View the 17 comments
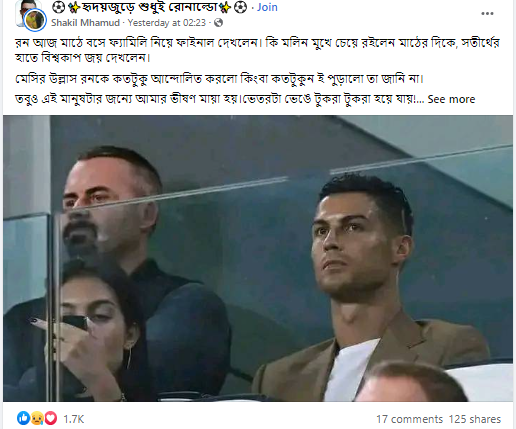 click(410, 419)
